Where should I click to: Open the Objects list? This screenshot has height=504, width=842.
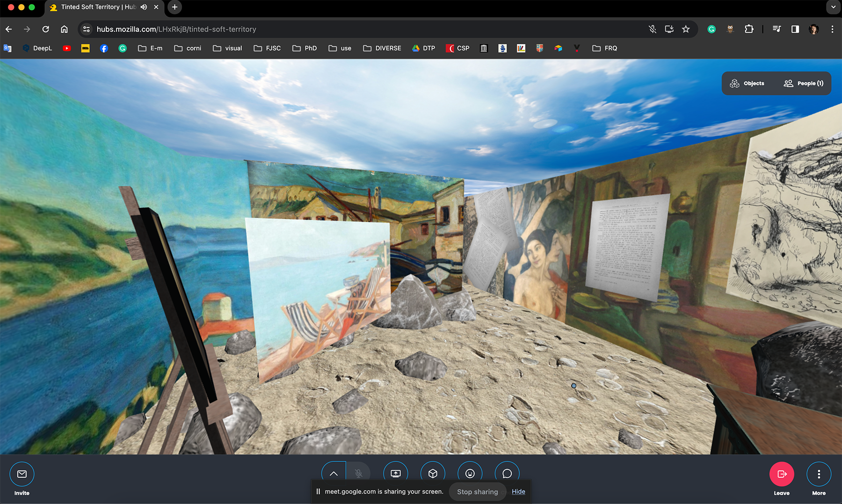tap(748, 83)
